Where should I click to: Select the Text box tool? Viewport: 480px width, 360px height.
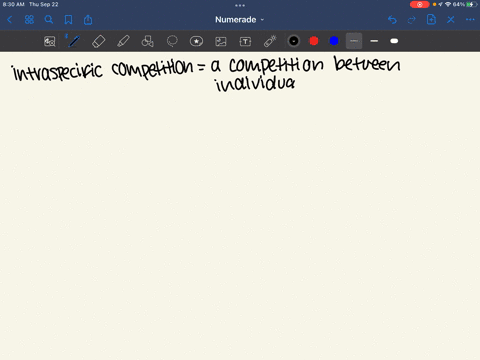245,41
